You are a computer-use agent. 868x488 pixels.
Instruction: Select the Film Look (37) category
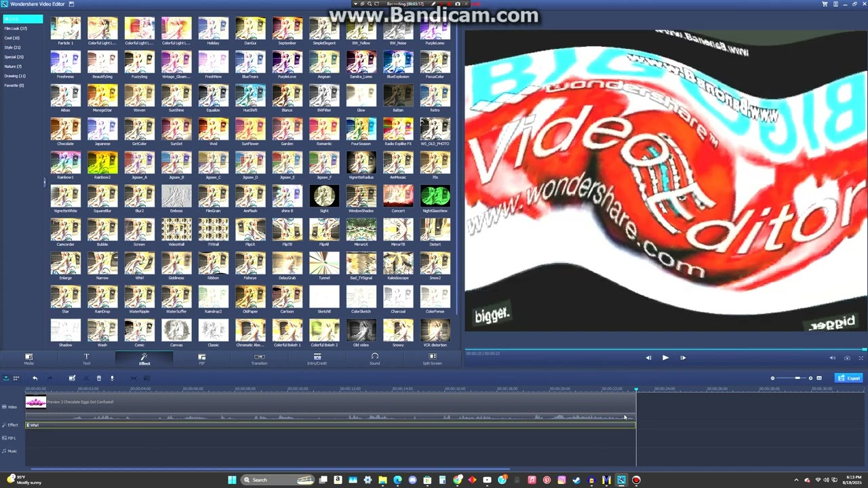click(22, 28)
